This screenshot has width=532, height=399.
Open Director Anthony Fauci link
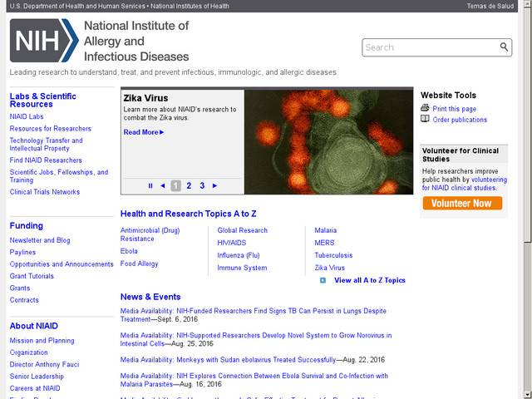[x=44, y=364]
